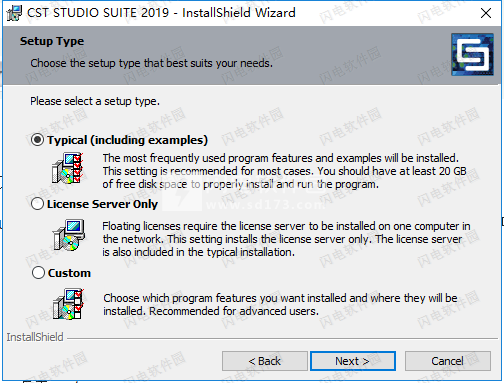Screen dimensions: 504x383
Task: Click the CST logo in the header
Action: coord(472,54)
